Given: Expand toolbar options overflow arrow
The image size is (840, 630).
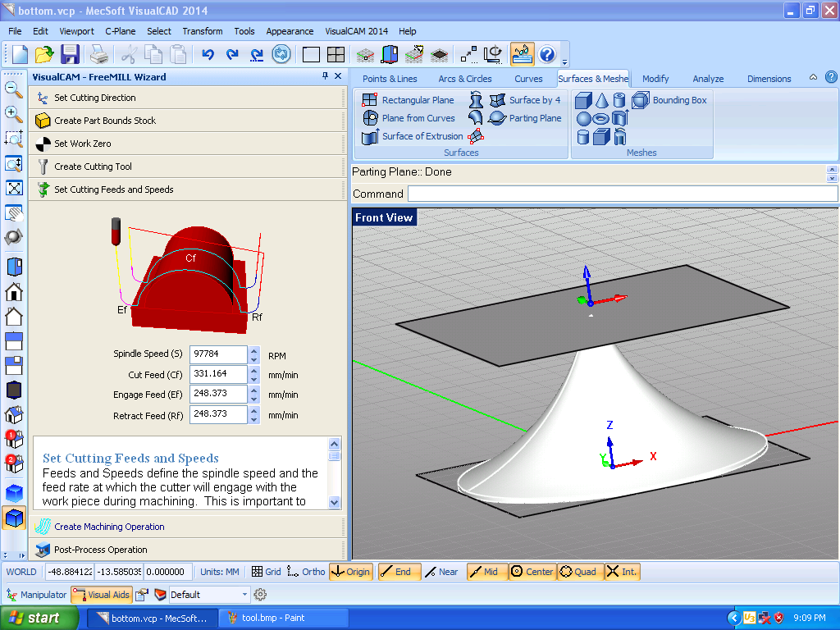Looking at the screenshot, I should [x=564, y=62].
